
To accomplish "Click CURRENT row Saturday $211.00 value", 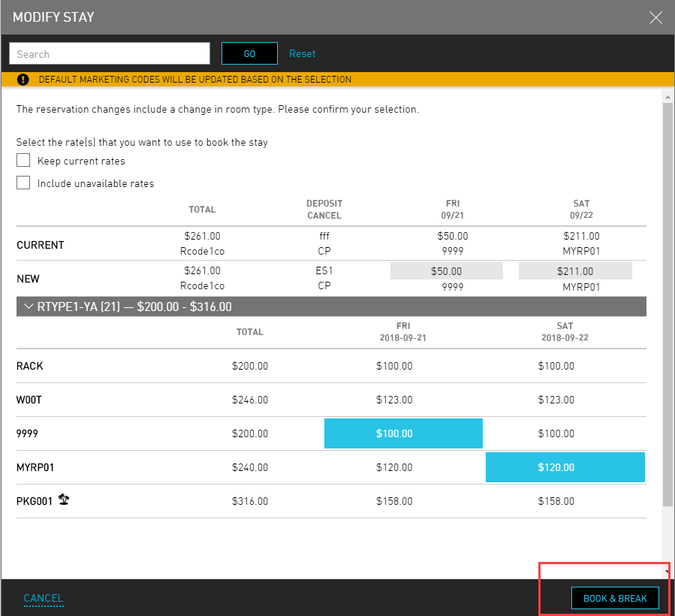I will pyautogui.click(x=581, y=236).
